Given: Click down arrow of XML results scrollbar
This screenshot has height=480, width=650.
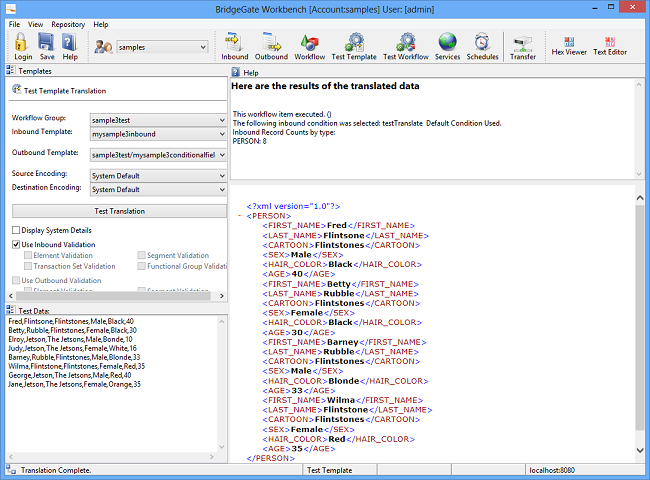Looking at the screenshot, I should click(640, 450).
